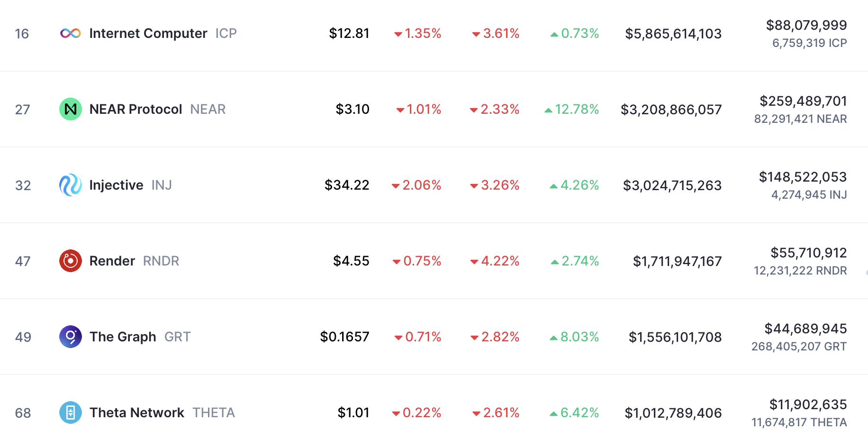868x440 pixels.
Task: Click the rank number 47 cell
Action: click(x=23, y=261)
